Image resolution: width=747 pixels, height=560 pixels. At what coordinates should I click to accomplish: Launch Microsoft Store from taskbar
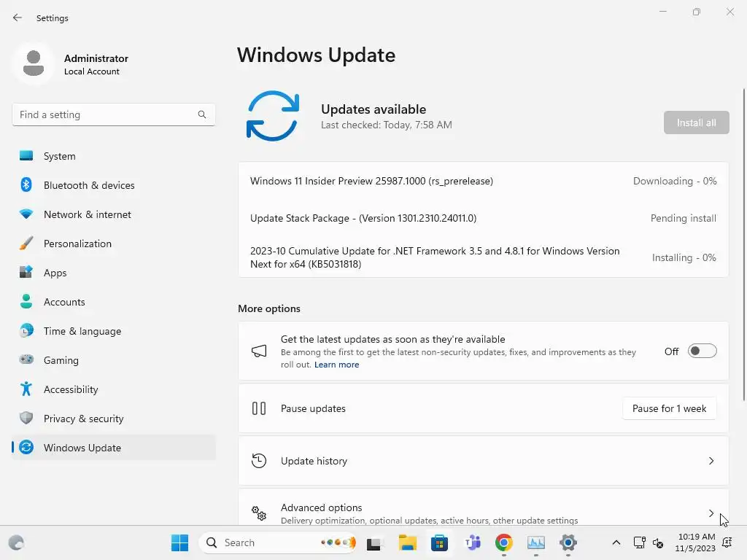coord(439,542)
